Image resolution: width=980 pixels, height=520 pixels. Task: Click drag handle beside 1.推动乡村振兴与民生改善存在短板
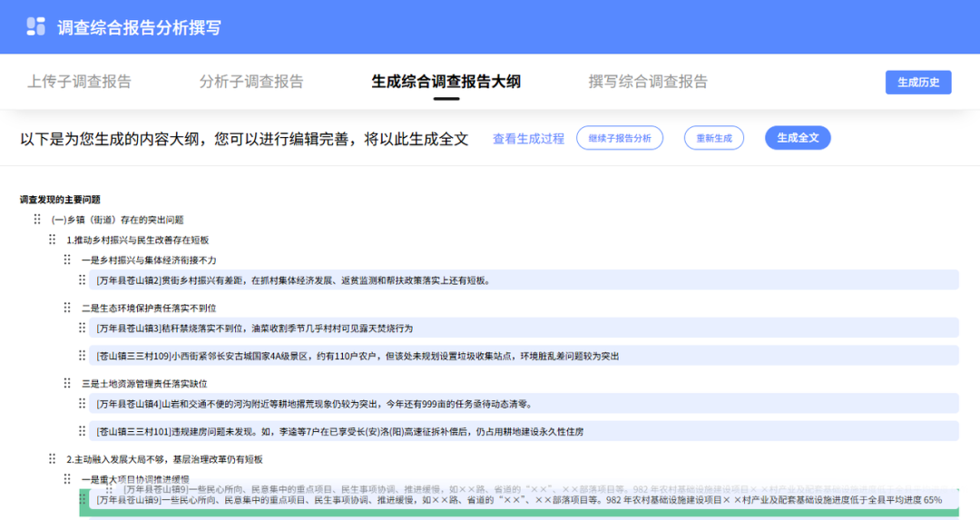53,240
